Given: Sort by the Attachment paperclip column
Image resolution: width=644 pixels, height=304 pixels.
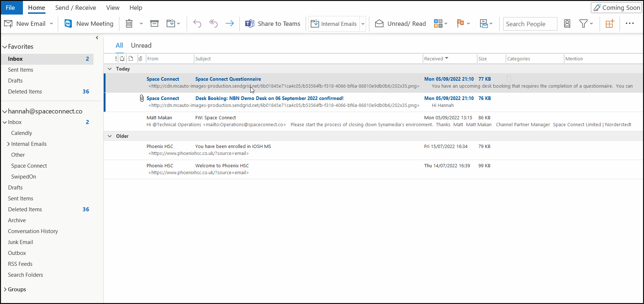Looking at the screenshot, I should (x=140, y=59).
